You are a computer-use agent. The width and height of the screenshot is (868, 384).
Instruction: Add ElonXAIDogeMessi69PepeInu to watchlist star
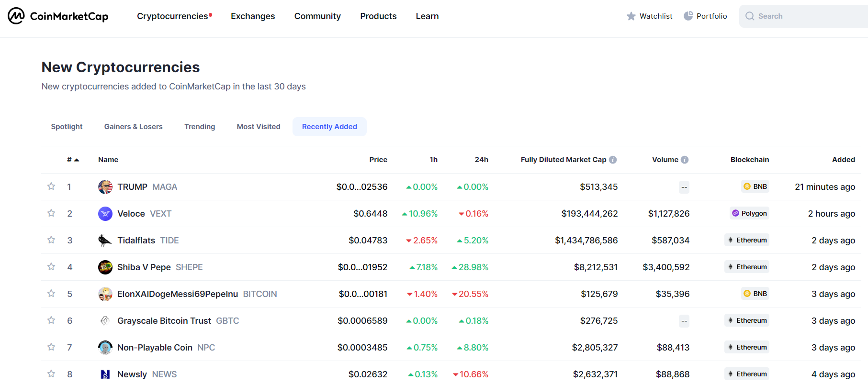[x=51, y=293]
